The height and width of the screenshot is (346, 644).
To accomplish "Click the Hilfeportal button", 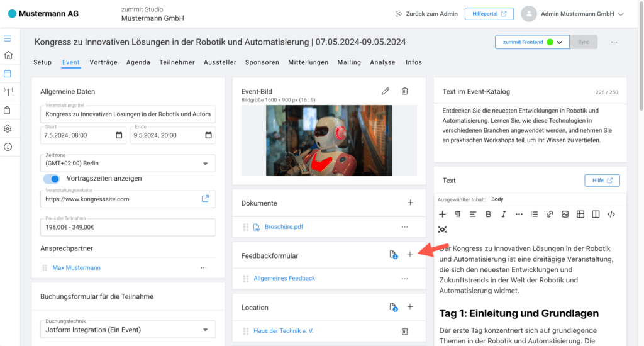I will tap(489, 14).
